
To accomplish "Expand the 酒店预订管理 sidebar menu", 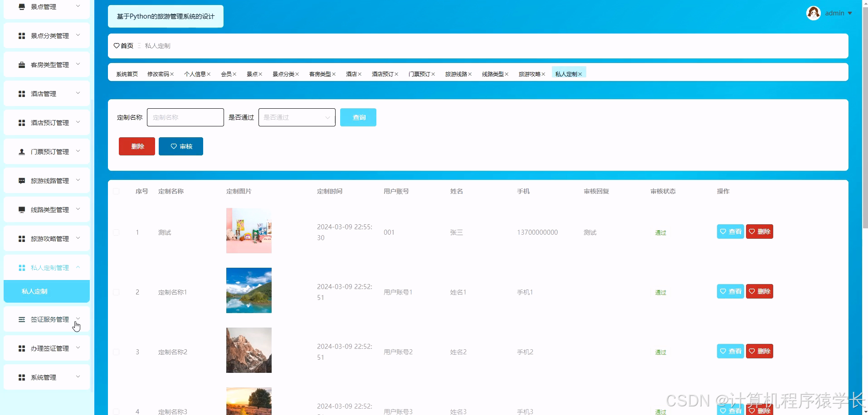I will pos(78,122).
